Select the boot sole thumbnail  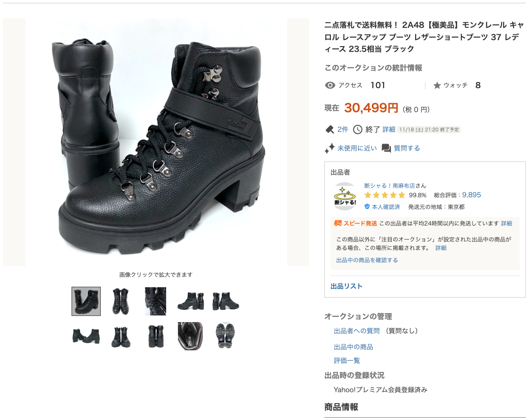(225, 336)
